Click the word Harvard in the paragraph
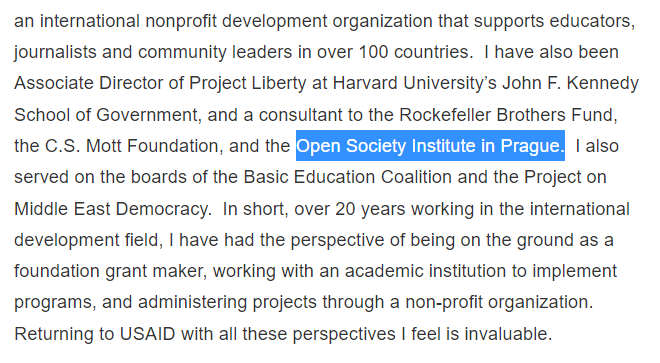660x363 pixels. [x=365, y=83]
